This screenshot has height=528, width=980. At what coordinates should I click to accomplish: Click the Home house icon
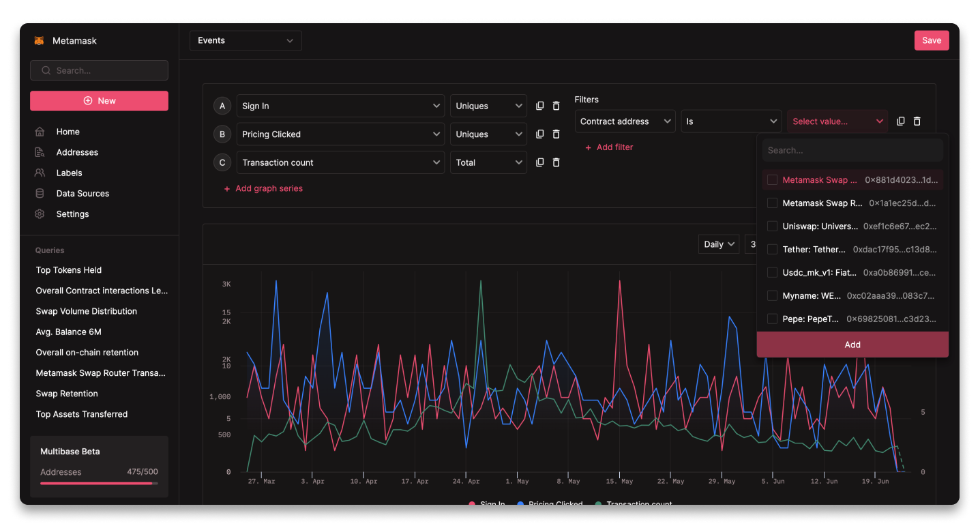[40, 132]
